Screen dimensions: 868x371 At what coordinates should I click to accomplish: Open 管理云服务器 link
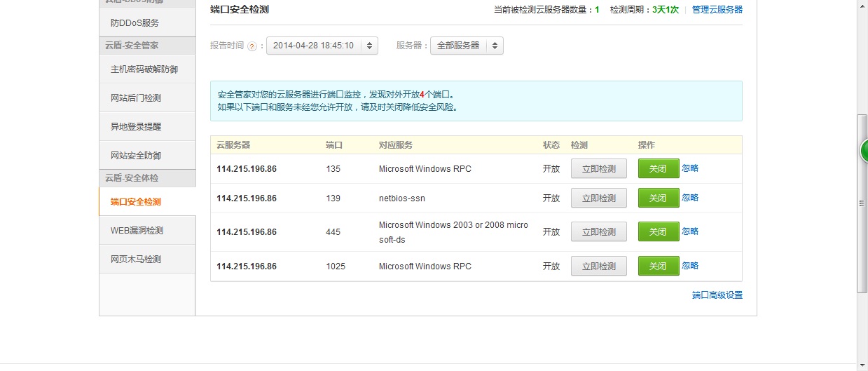[x=717, y=10]
